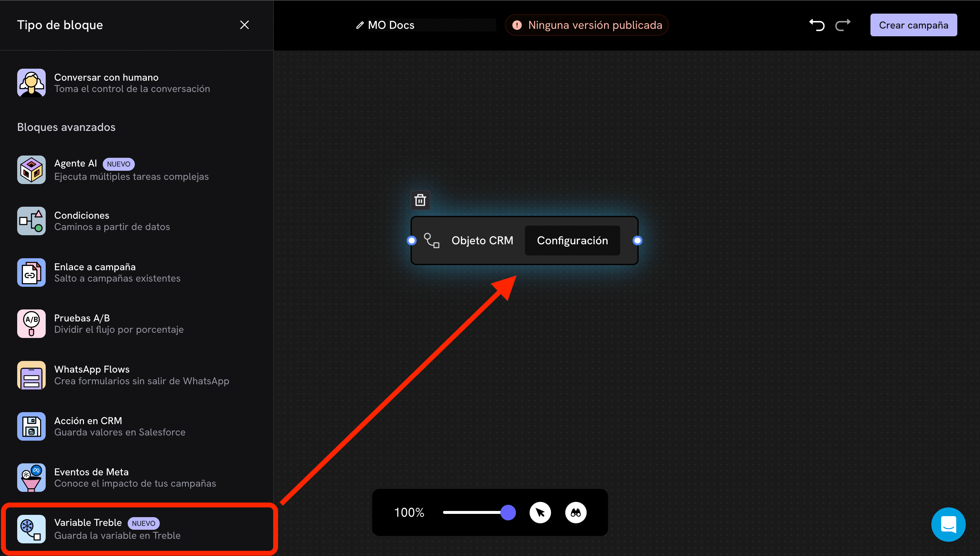This screenshot has height=556, width=980.
Task: Click the Variable Treble label
Action: (x=88, y=523)
